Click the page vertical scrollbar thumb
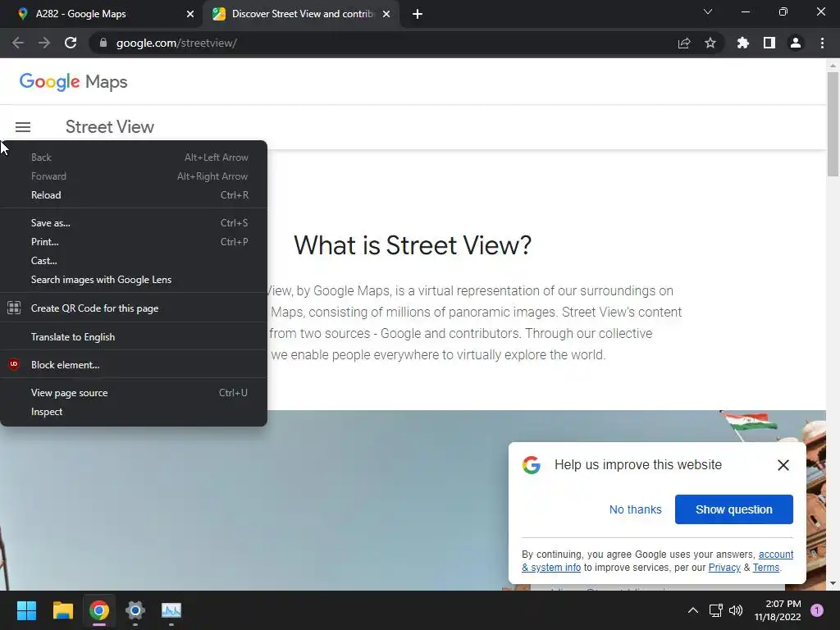The height and width of the screenshot is (630, 840). click(833, 123)
